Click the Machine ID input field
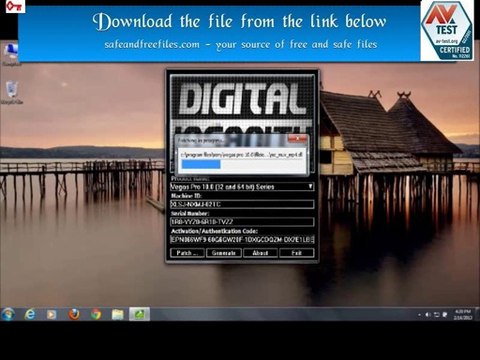Viewport: 480px width, 360px height. [242, 204]
